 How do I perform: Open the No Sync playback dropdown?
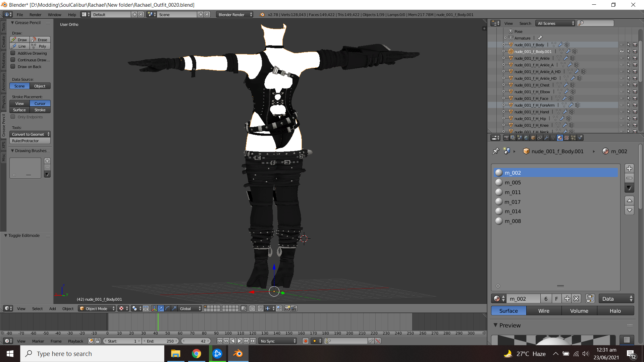click(278, 341)
